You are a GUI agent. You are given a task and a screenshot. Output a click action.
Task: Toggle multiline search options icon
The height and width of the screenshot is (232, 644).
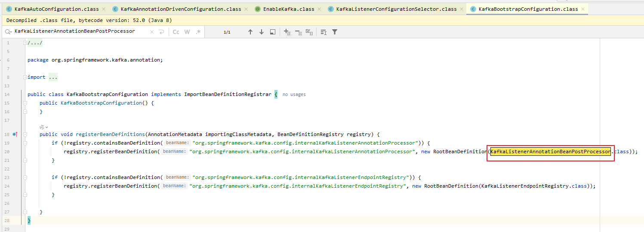tap(324, 32)
